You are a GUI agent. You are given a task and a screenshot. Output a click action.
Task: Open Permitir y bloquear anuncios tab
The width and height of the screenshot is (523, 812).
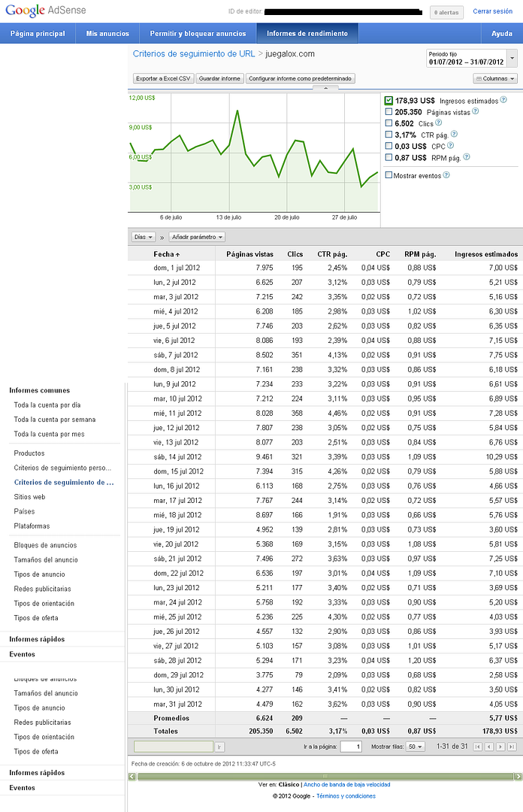198,34
